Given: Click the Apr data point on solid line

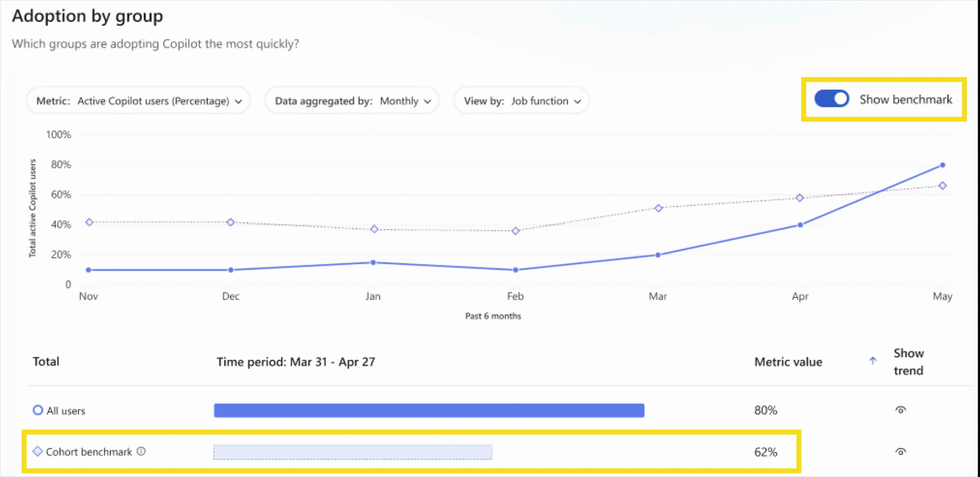Looking at the screenshot, I should tap(800, 225).
